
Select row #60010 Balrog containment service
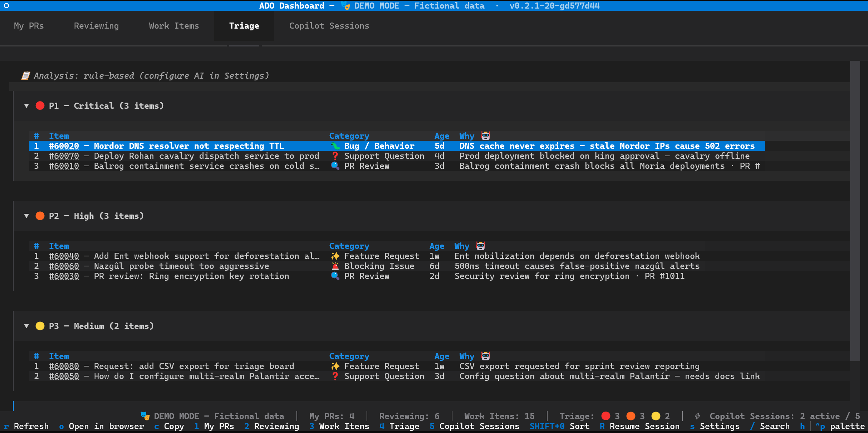tap(397, 166)
